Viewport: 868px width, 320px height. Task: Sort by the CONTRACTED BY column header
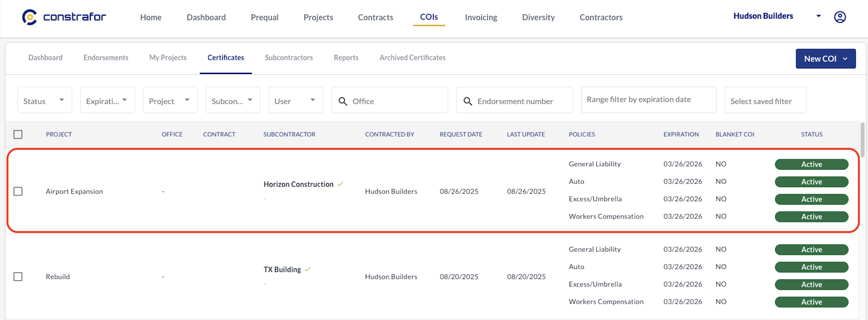pyautogui.click(x=389, y=134)
